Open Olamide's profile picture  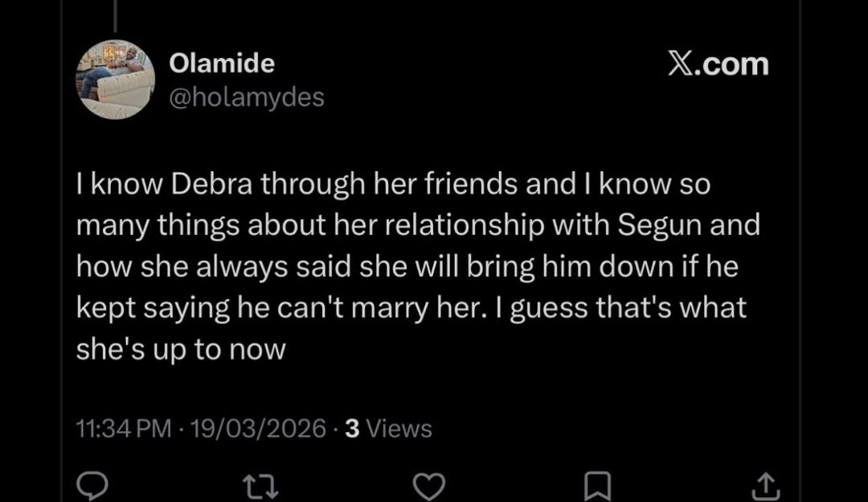pyautogui.click(x=116, y=80)
